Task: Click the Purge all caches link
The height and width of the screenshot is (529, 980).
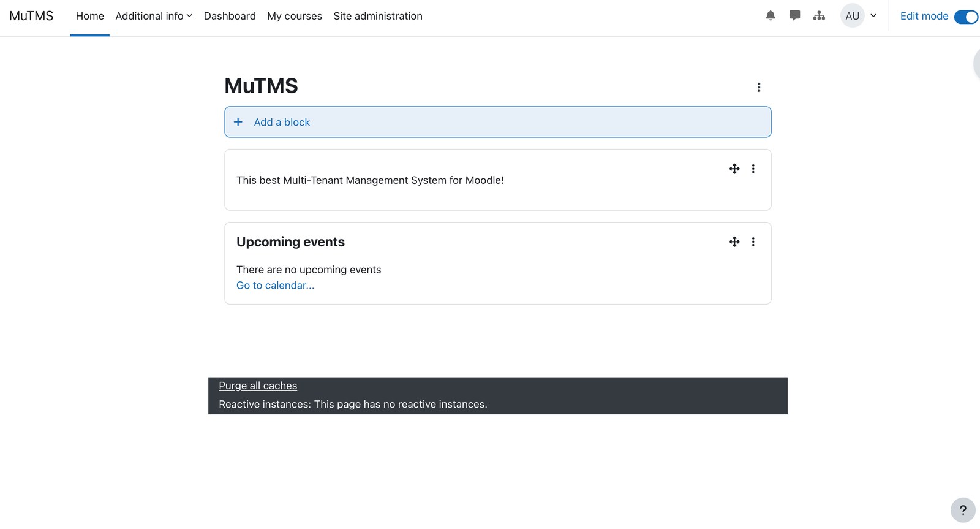Action: (x=258, y=386)
